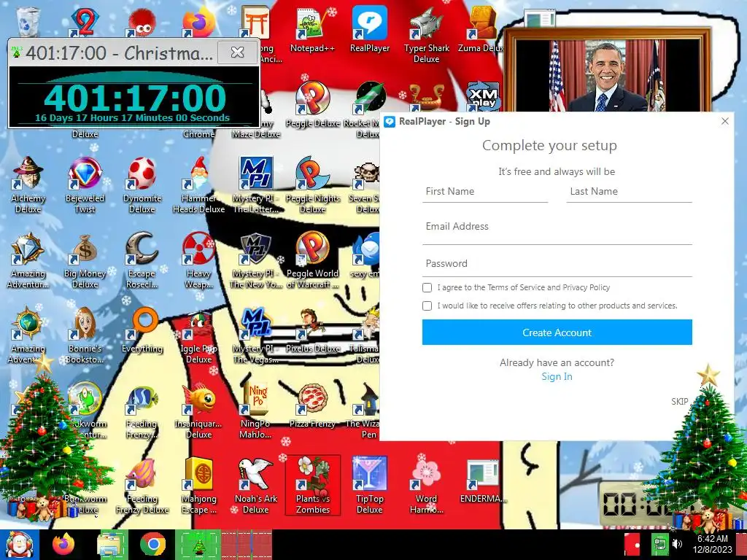Select Noah's Ark Deluxe icon
Image resolution: width=747 pixels, height=560 pixels.
coord(255,486)
